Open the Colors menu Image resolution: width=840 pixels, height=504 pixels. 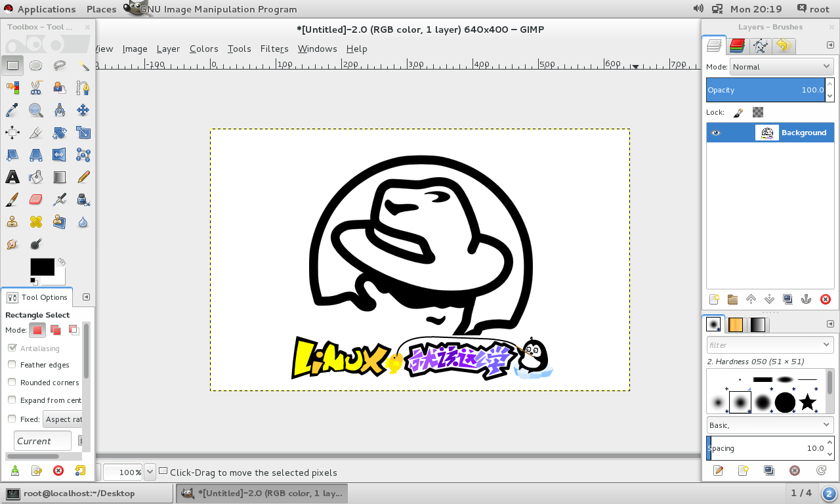203,49
